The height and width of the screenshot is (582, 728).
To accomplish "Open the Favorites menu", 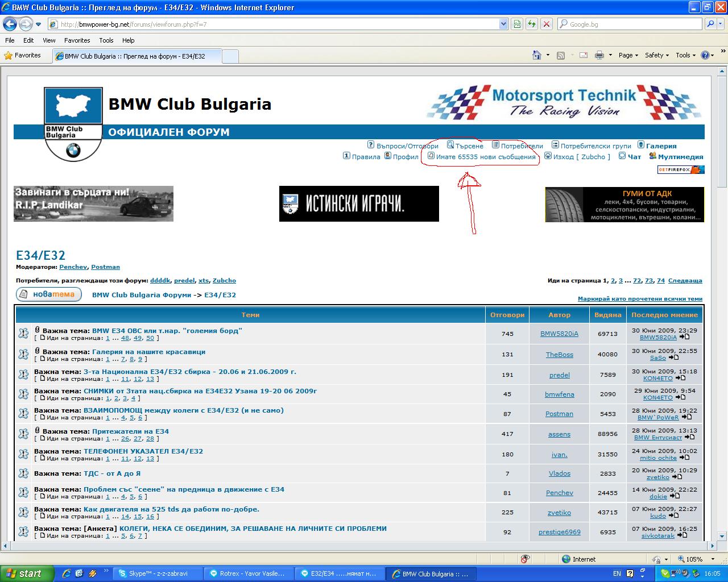I will [77, 40].
